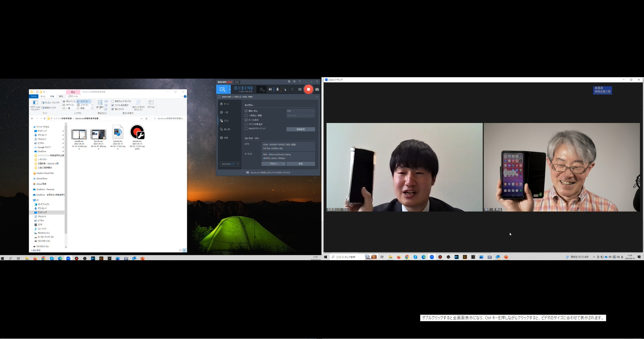The image size is (644, 339).
Task: Toggle the カーソル表示 checkbox
Action: pyautogui.click(x=246, y=120)
